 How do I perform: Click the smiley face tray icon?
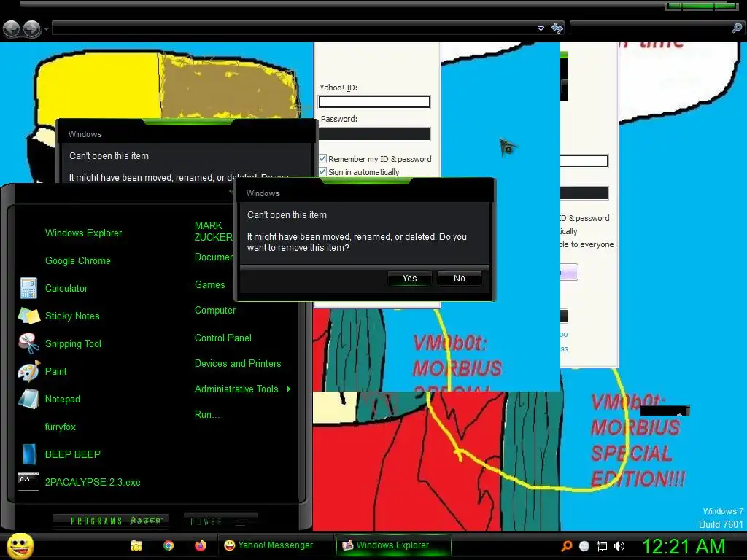(x=584, y=546)
